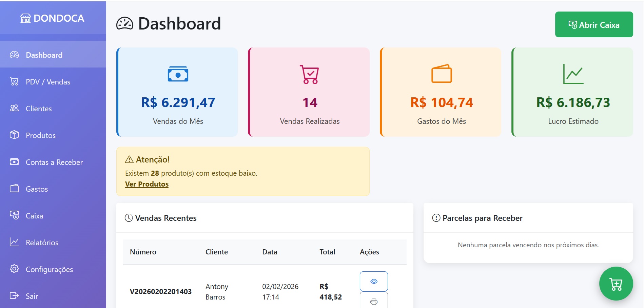View sale V20260202201403 with the eye icon

[x=374, y=281]
